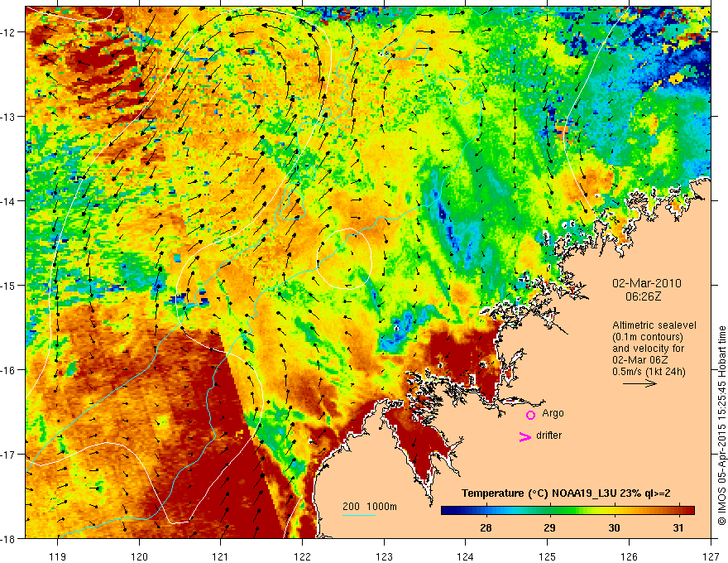Click the 'Argo' legend label
This screenshot has height=563, width=728.
[553, 413]
